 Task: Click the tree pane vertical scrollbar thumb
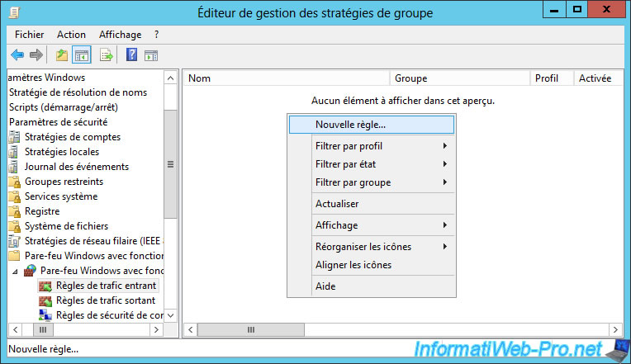[171, 164]
